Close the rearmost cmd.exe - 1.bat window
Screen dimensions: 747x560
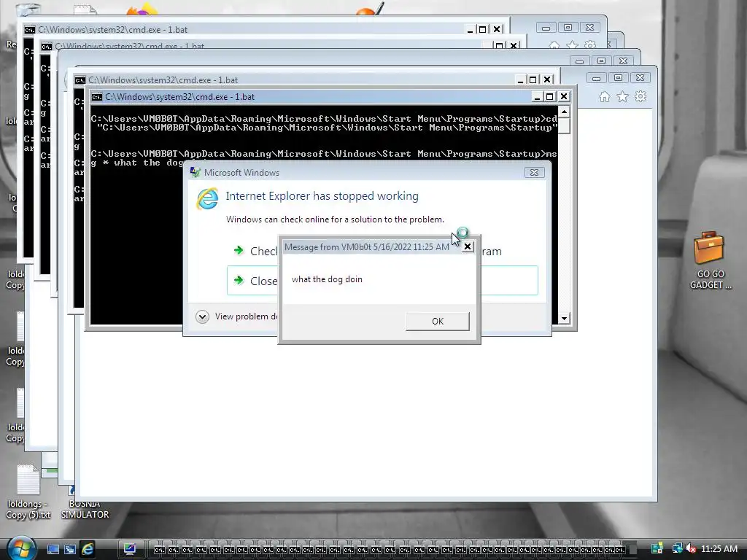[496, 29]
